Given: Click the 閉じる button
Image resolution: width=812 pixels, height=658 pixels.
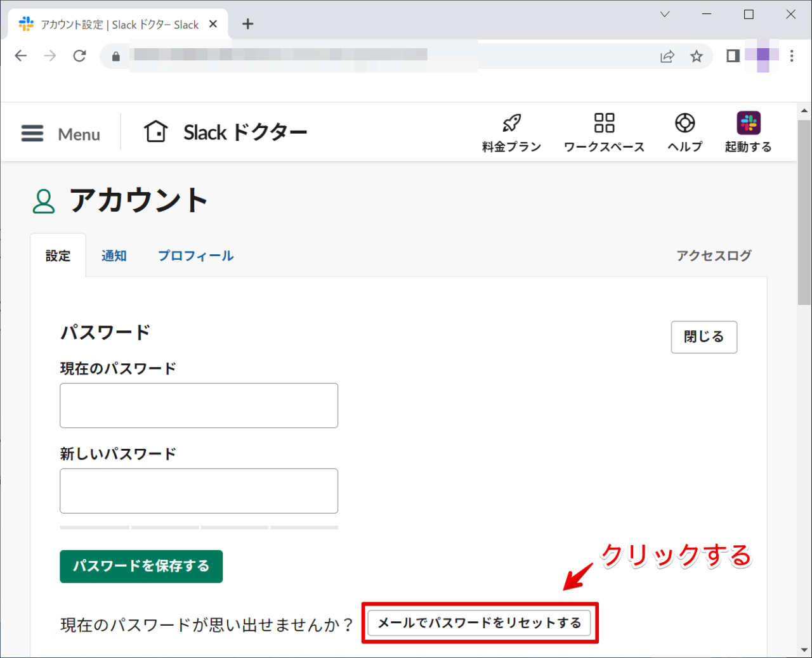Looking at the screenshot, I should click(x=704, y=337).
